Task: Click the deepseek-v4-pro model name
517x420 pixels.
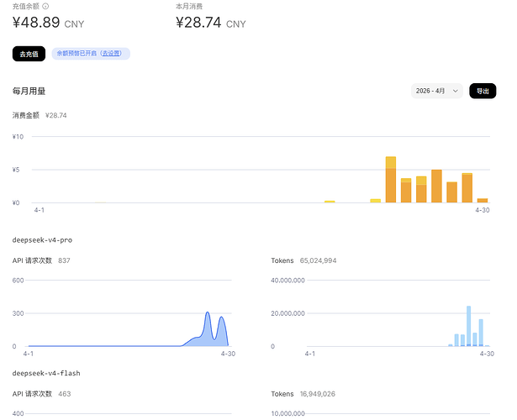Action: pyautogui.click(x=42, y=240)
